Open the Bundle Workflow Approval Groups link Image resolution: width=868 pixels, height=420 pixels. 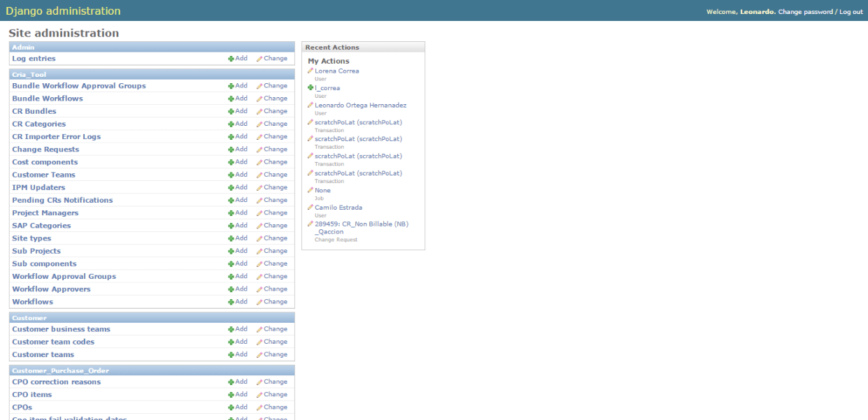click(79, 86)
